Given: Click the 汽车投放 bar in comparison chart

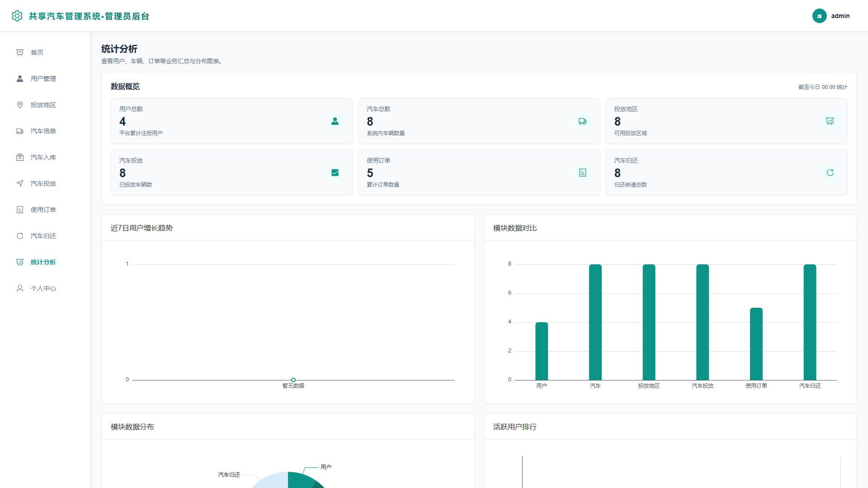Looking at the screenshot, I should (703, 322).
